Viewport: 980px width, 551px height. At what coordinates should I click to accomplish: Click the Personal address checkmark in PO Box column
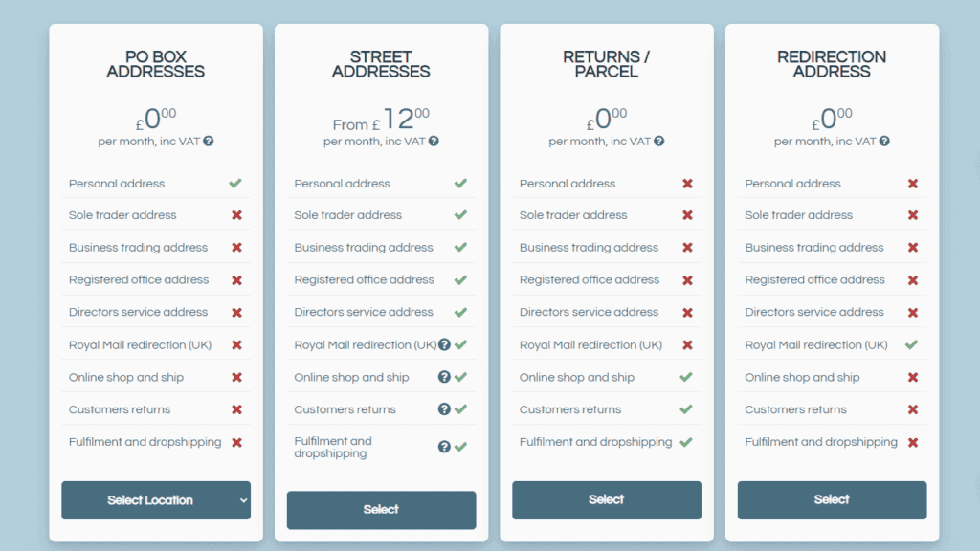(x=235, y=183)
